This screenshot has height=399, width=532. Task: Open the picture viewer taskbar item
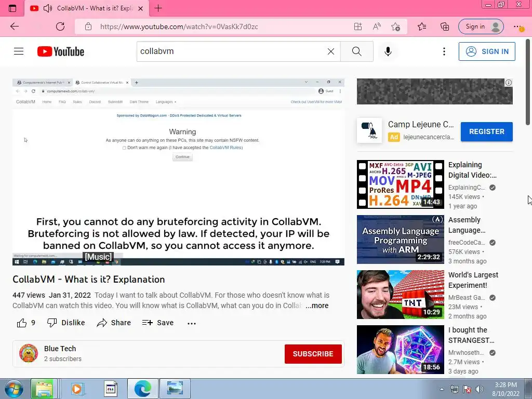pos(175,389)
